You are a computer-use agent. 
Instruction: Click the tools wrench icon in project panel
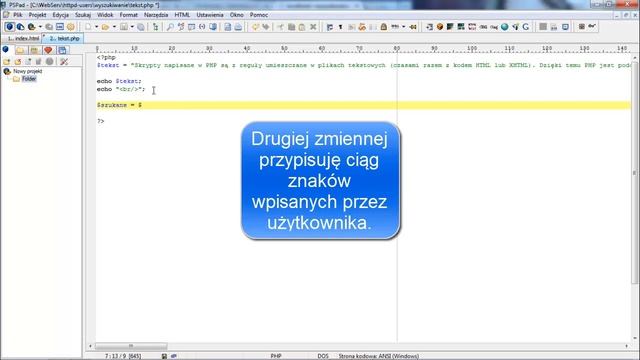64,62
